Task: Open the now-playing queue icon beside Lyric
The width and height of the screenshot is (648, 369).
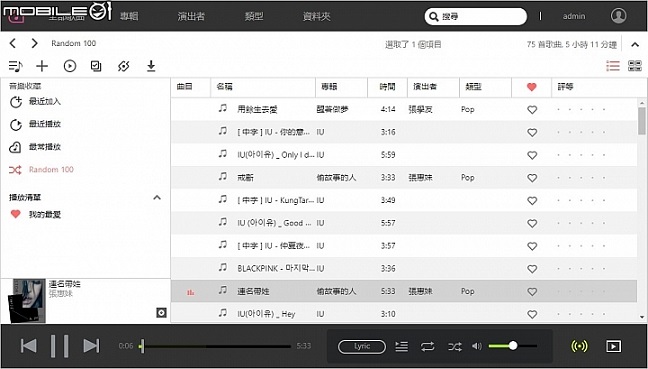Action: [x=401, y=346]
